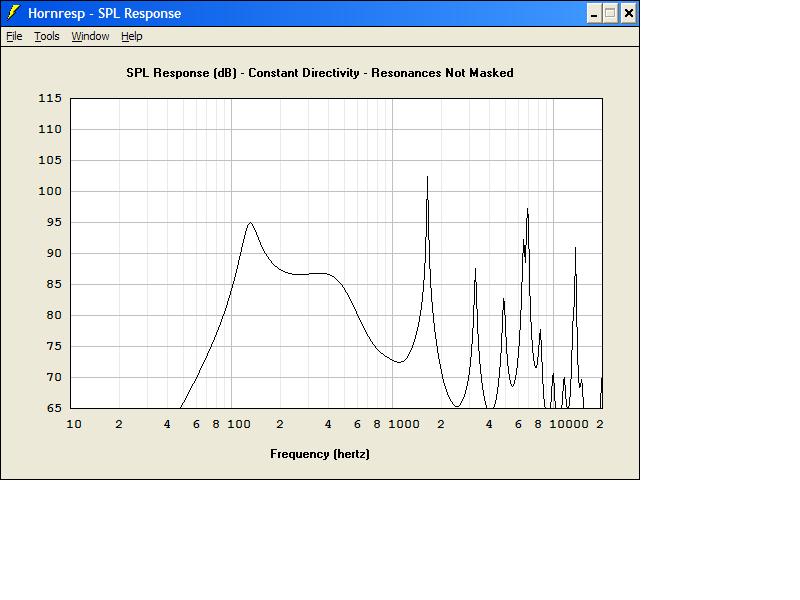Image resolution: width=800 pixels, height=600 pixels.
Task: Click the 85 dB axis label
Action: click(54, 284)
